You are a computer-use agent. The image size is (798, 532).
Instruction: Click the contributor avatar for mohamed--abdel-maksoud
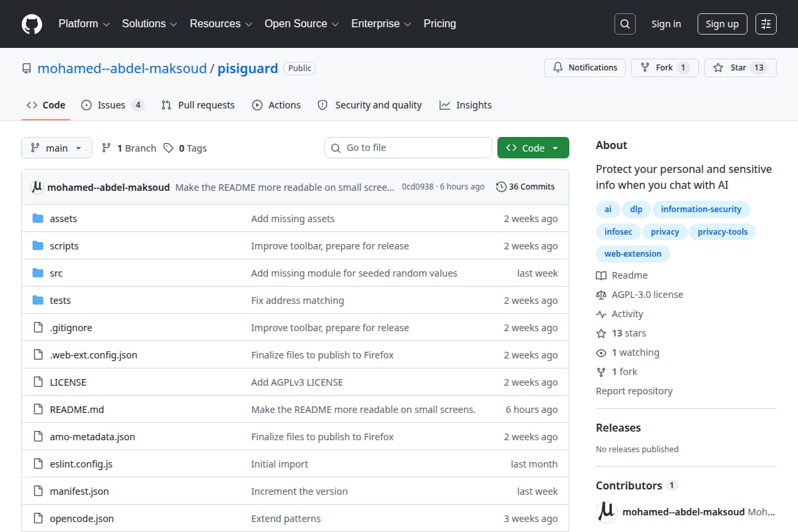606,512
